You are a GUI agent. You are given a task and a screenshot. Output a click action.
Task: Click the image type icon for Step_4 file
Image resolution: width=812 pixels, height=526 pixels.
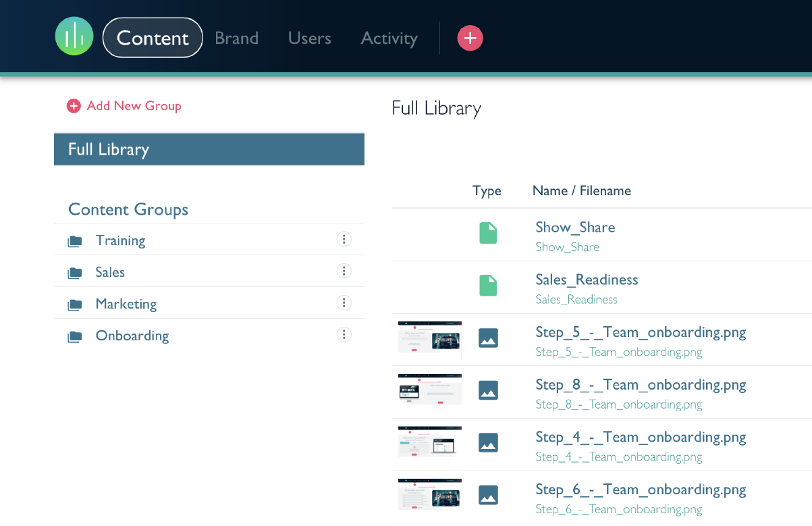(488, 442)
